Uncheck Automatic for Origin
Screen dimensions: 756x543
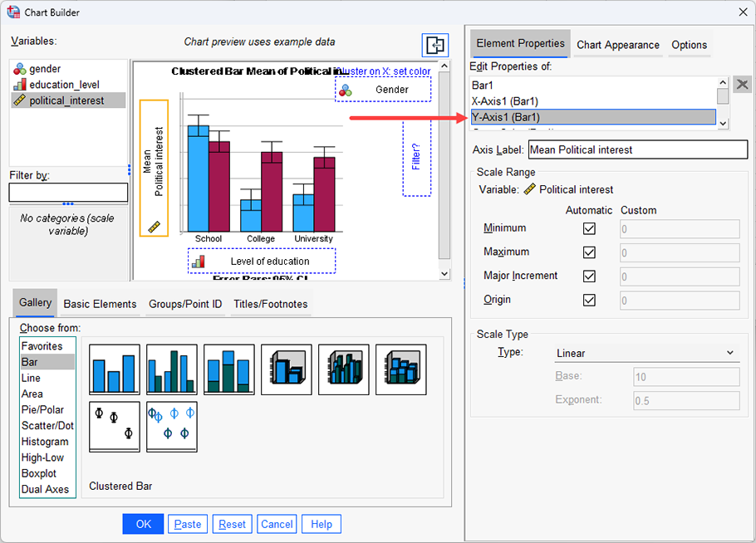point(589,301)
